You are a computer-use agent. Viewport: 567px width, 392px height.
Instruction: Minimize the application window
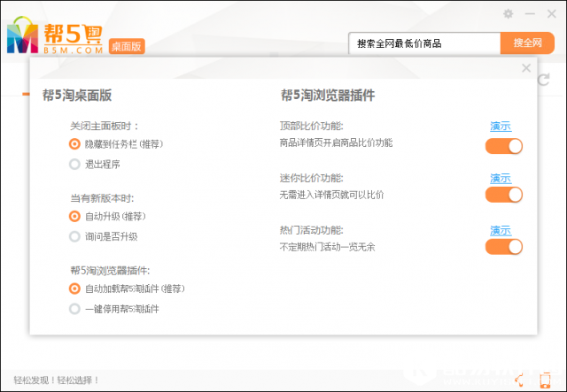530,13
